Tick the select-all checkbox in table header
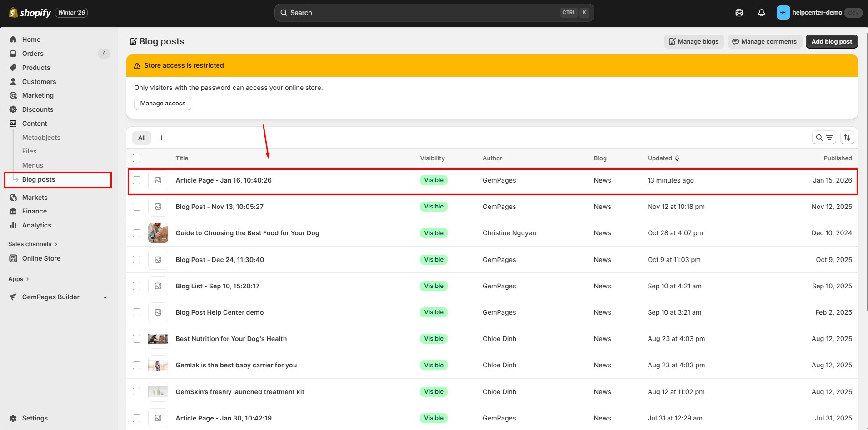This screenshot has height=430, width=868. [137, 158]
